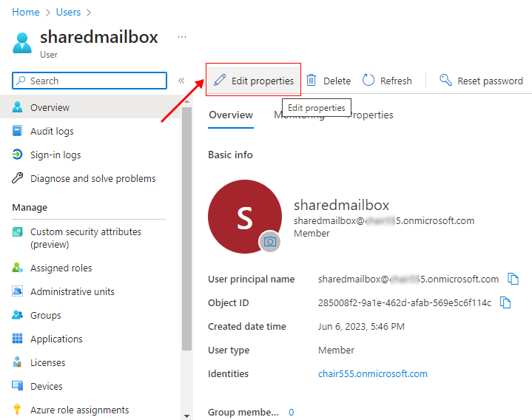Open the group memberships count link
The height and width of the screenshot is (420, 532).
pos(292,412)
